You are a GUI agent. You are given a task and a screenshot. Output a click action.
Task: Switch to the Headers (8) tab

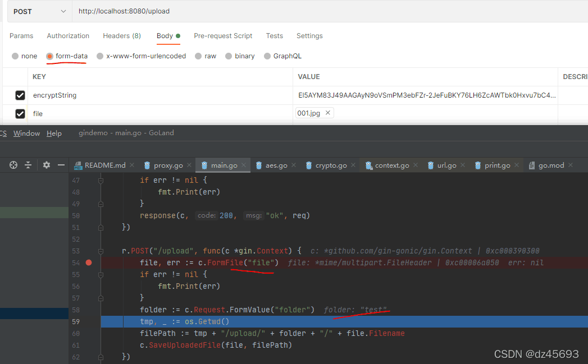[122, 36]
